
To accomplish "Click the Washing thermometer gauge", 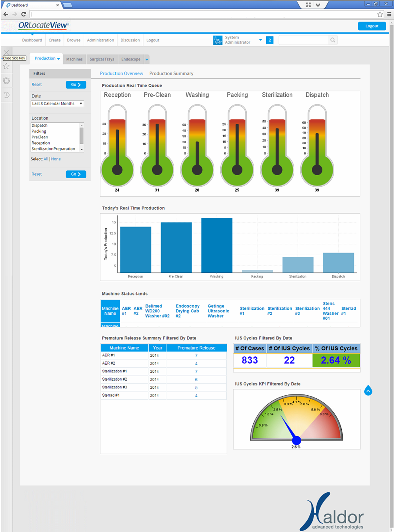I will point(197,145).
